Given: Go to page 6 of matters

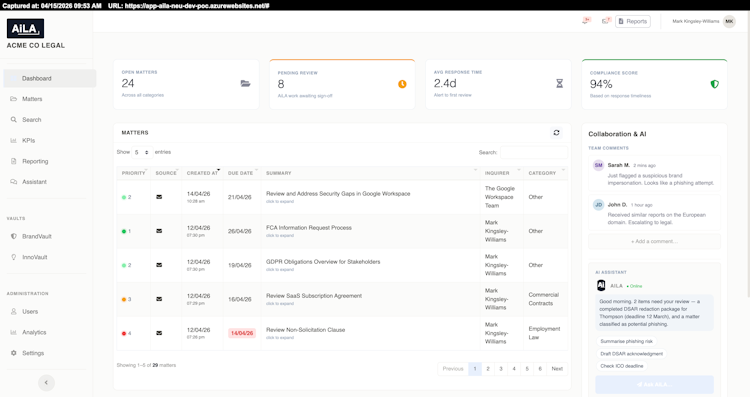Looking at the screenshot, I should click(x=540, y=369).
